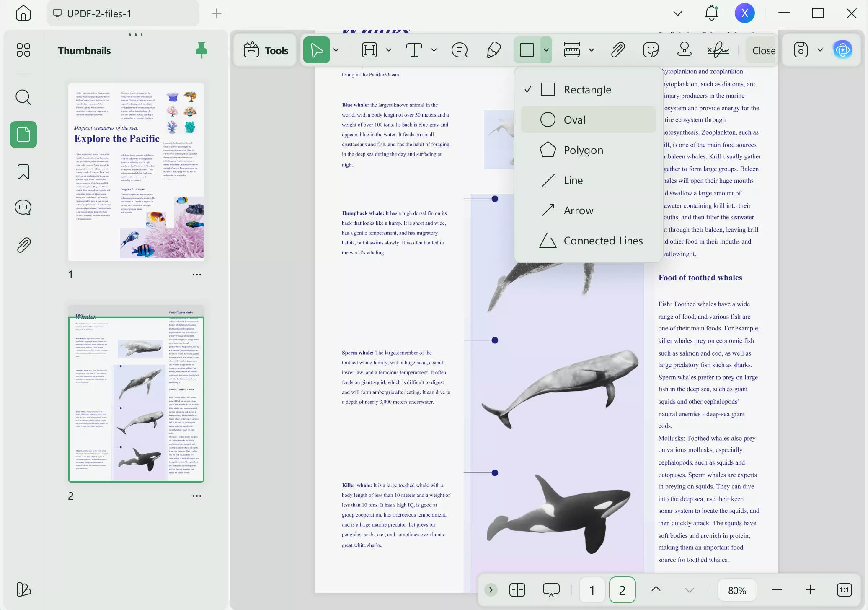
Task: Open the search panel in the sidebar
Action: (23, 97)
